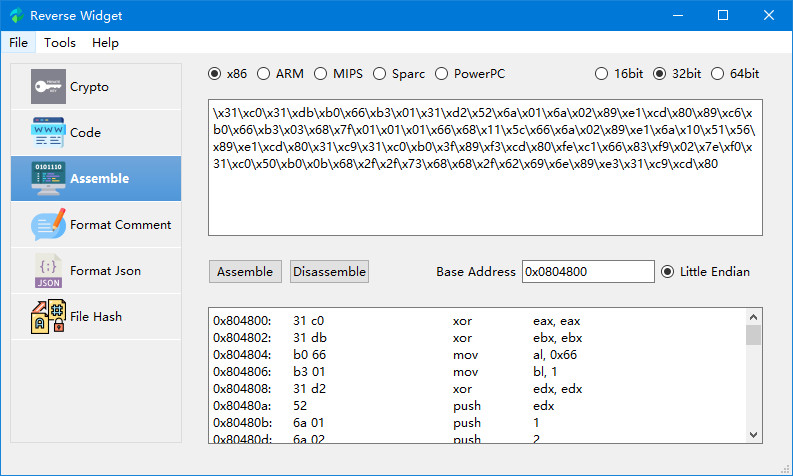The height and width of the screenshot is (476, 793).
Task: Switch to 16bit mode
Action: 601,74
